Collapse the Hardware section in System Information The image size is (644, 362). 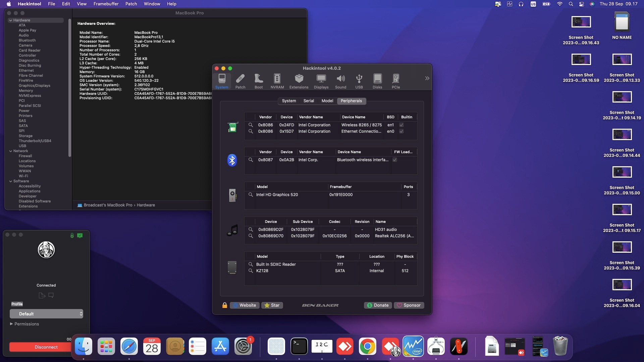11,20
